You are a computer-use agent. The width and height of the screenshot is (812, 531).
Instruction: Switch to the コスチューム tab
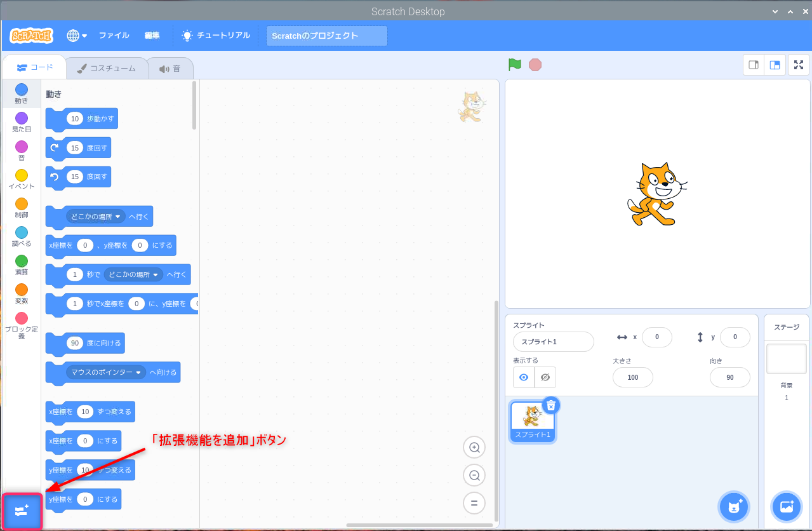tap(107, 67)
